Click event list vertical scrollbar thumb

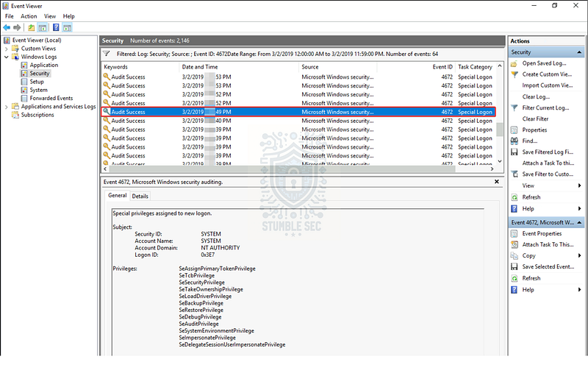(500, 130)
